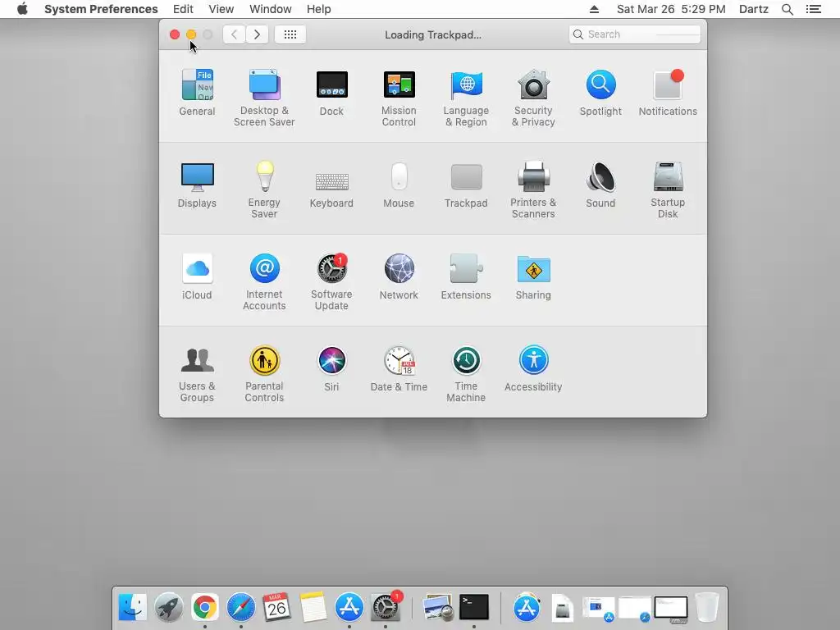Open the System Preferences app menu
The image size is (840, 630).
[101, 9]
